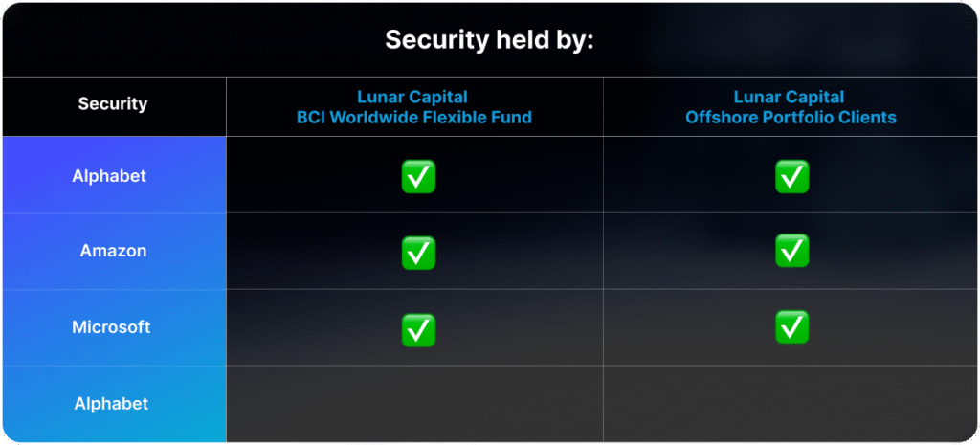Click Alphabet's green checkmark under BCI Worldwide Flexible Fund
Viewport: 980px width, 445px height.
(418, 176)
